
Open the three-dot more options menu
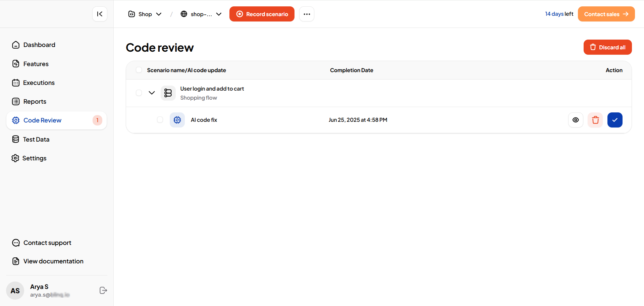(x=307, y=14)
